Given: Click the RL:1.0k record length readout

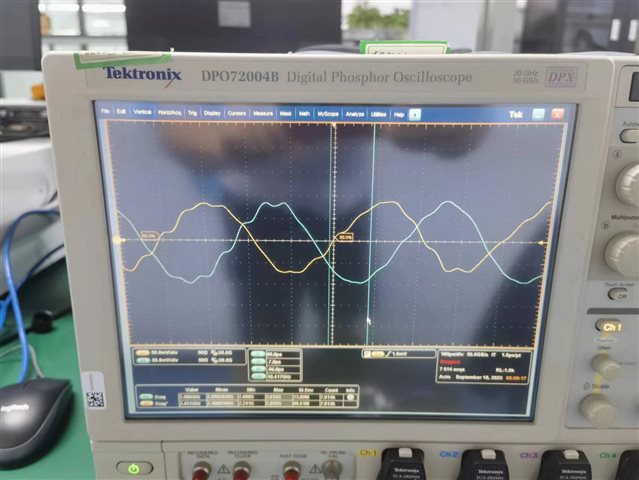Looking at the screenshot, I should pos(503,370).
